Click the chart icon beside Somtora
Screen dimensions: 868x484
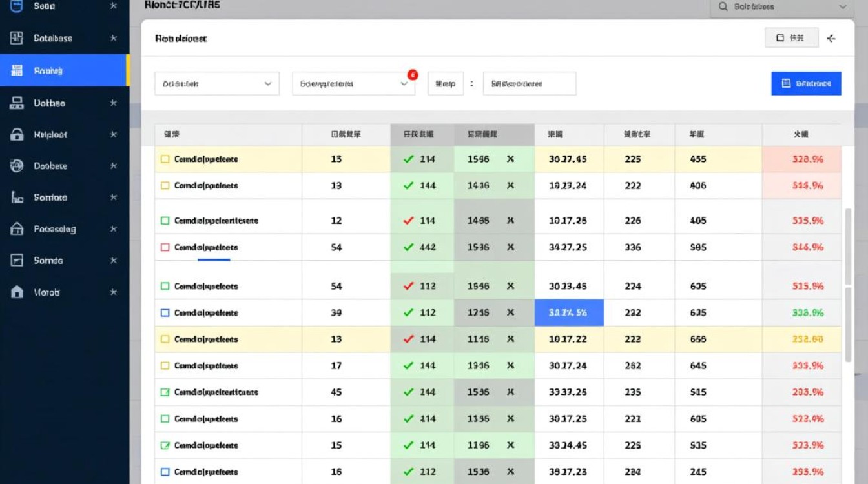[x=17, y=197]
